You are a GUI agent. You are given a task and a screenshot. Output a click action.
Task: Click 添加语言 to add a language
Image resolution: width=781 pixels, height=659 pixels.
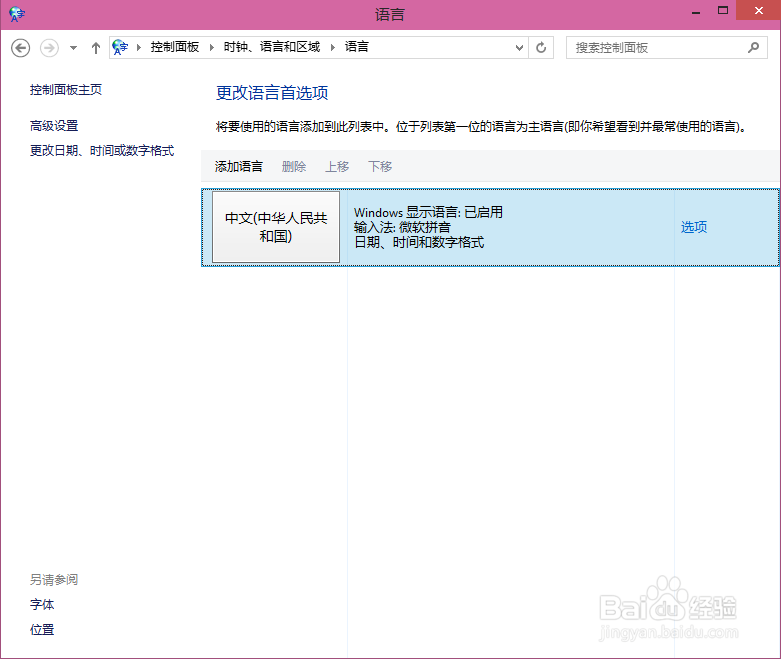point(239,166)
